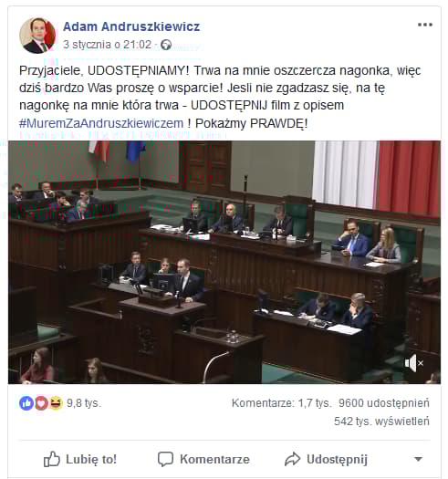The width and height of the screenshot is (448, 479).
Task: Open the post timestamp 3 stycznia o 21:02
Action: (x=107, y=45)
